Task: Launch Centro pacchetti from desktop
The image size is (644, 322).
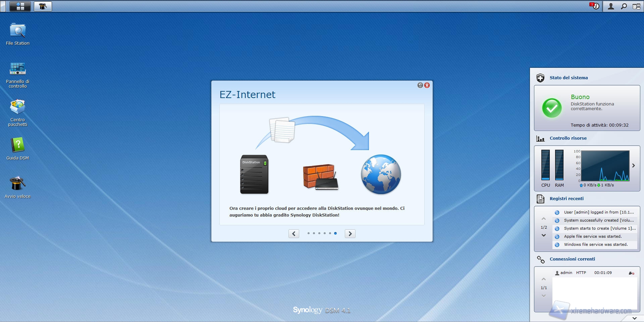Action: pyautogui.click(x=17, y=107)
